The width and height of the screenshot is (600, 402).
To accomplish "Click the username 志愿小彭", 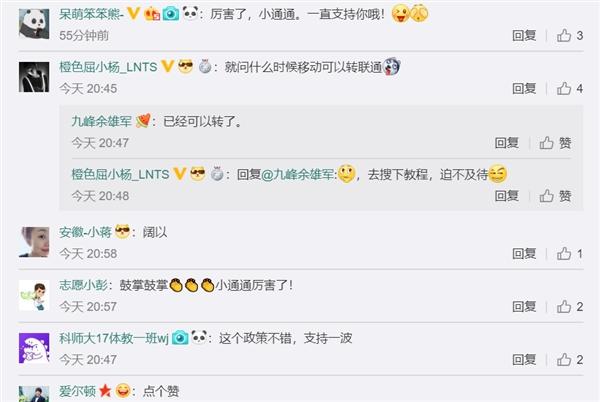I will click(83, 285).
